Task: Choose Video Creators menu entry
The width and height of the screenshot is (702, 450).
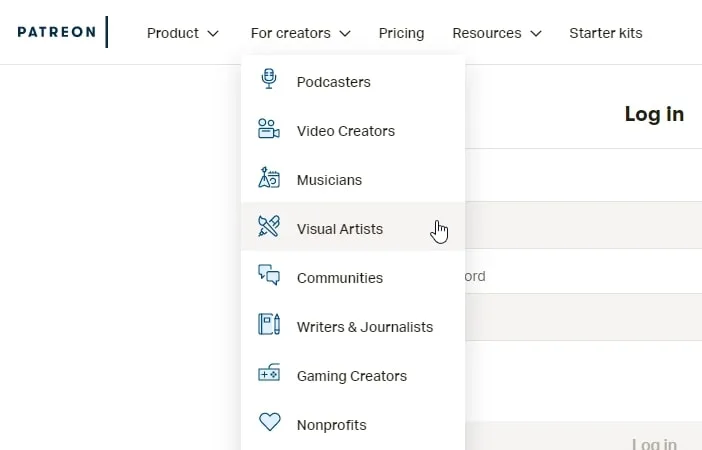Action: tap(345, 131)
